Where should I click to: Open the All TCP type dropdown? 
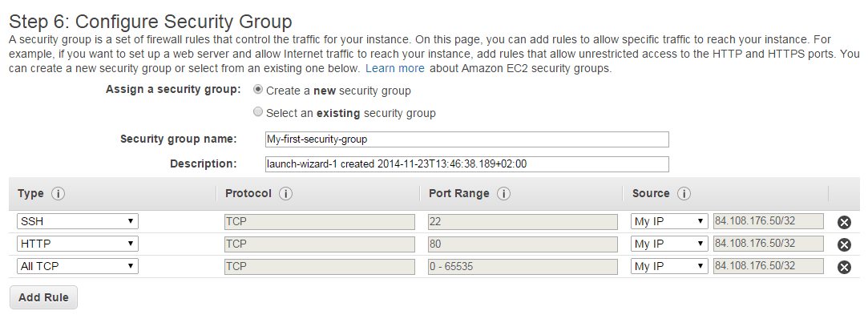click(x=77, y=266)
